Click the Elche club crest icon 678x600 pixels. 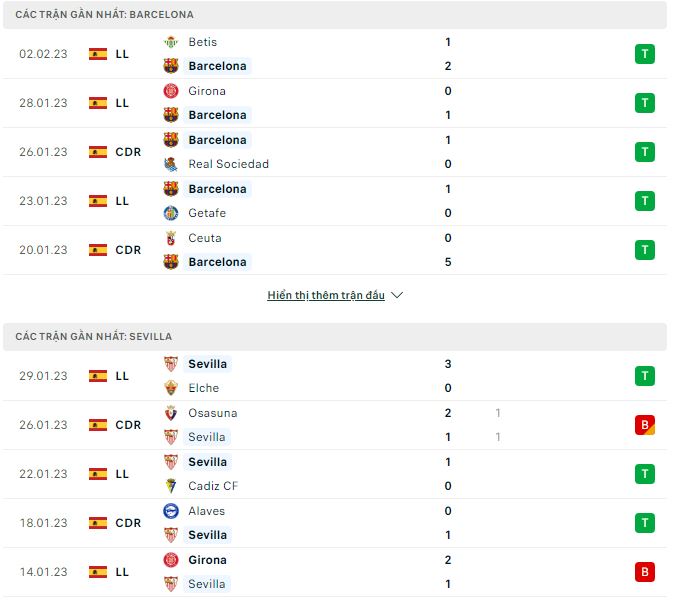pyautogui.click(x=171, y=388)
